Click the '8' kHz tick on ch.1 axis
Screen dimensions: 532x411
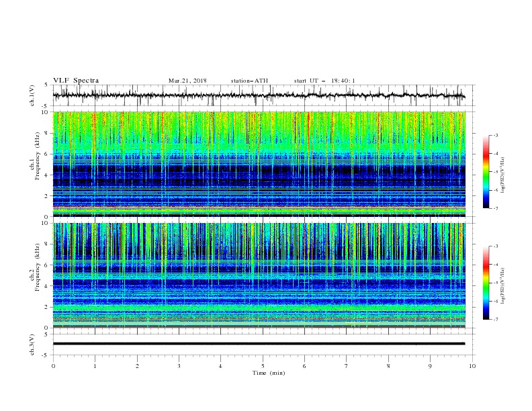pos(47,133)
